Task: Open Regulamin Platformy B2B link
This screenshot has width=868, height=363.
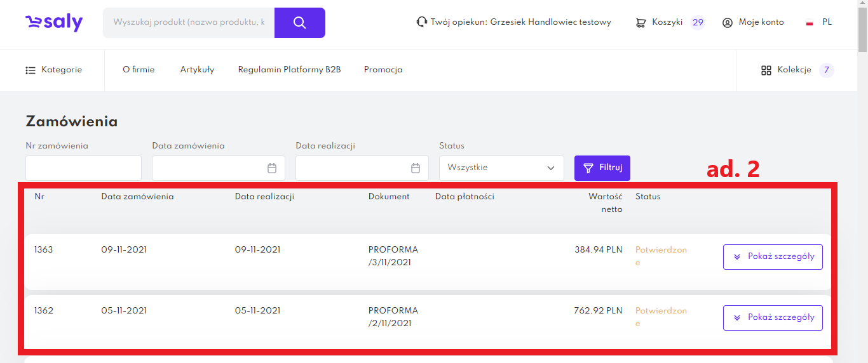Action: (x=289, y=70)
